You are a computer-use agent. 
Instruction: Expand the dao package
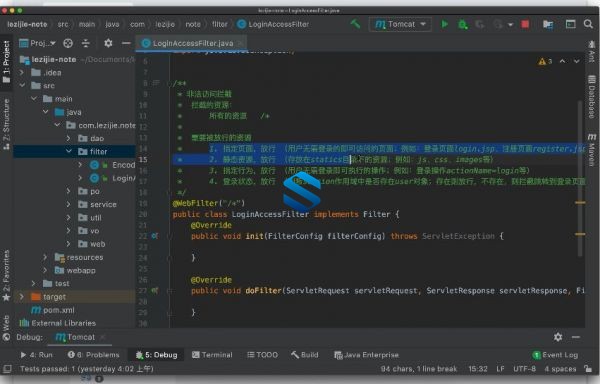68,138
